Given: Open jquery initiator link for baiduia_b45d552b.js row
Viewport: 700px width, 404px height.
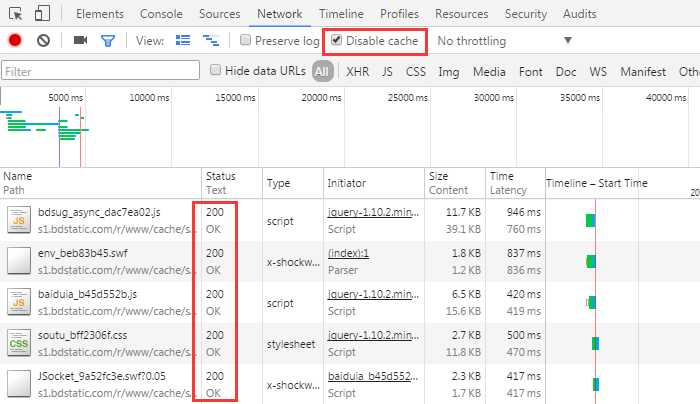Looking at the screenshot, I should pos(373,294).
